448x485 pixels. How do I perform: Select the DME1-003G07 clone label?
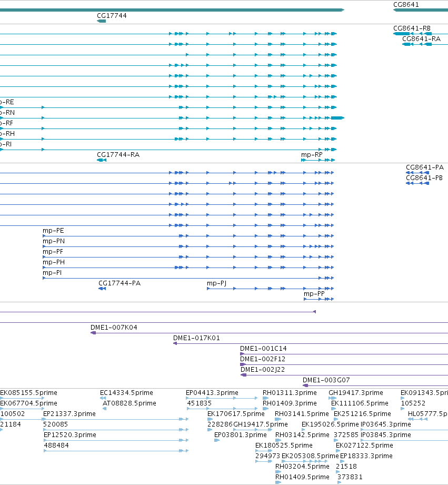(x=326, y=380)
